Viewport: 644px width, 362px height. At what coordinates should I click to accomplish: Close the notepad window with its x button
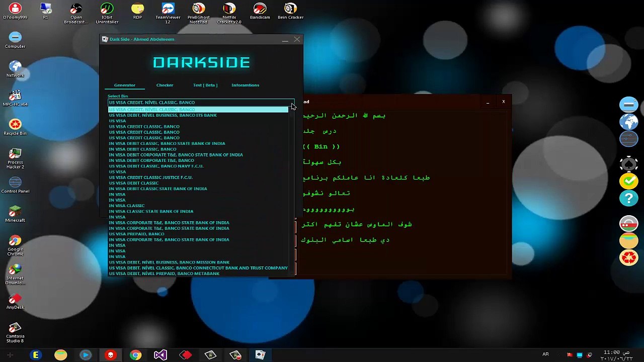503,102
